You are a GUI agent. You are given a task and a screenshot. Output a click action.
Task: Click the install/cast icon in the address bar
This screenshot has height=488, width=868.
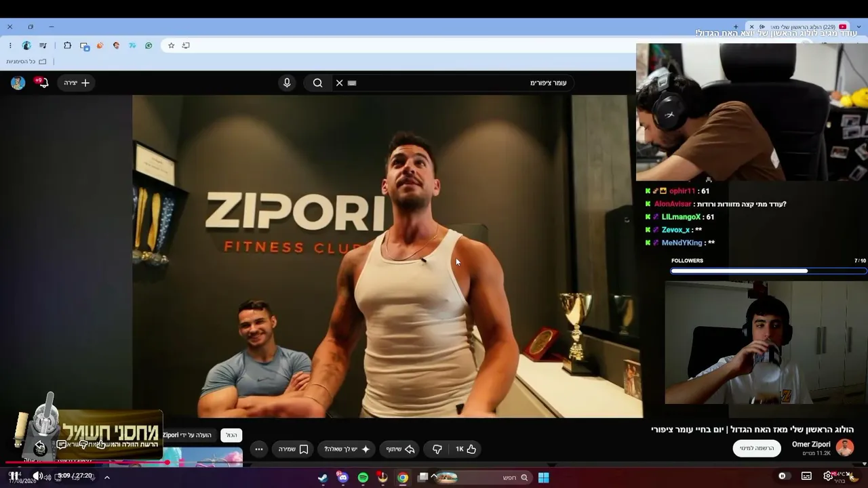point(186,45)
